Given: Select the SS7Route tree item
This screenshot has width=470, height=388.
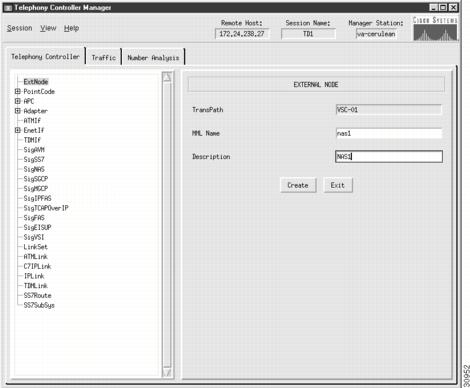Looking at the screenshot, I should pos(37,295).
